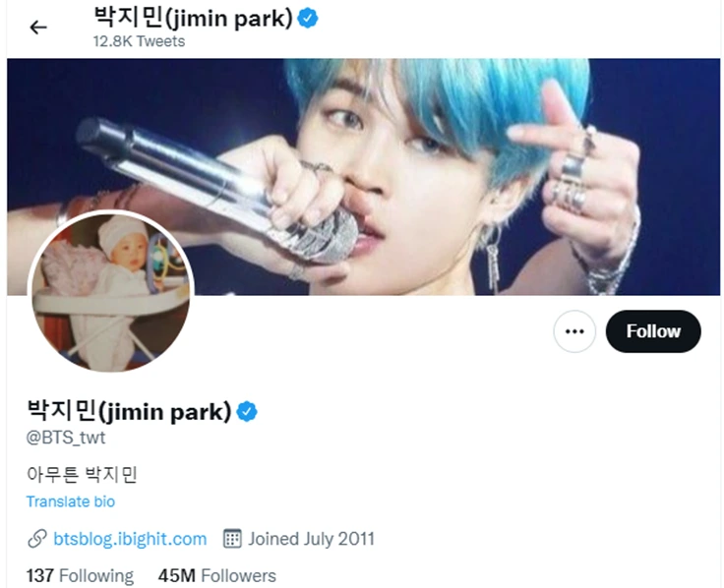Image resolution: width=724 pixels, height=588 pixels.
Task: Click the verified badge in the header
Action: (308, 19)
